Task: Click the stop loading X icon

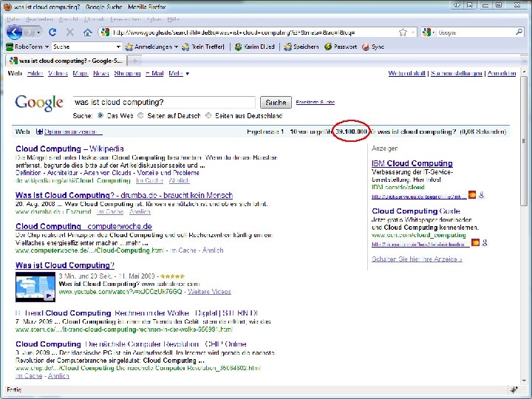Action: (70, 33)
